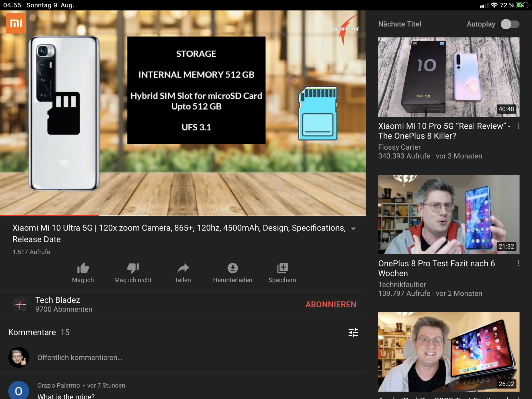532x399 pixels.
Task: Tap the 9700 Abonnenten subscriber count
Action: click(64, 309)
